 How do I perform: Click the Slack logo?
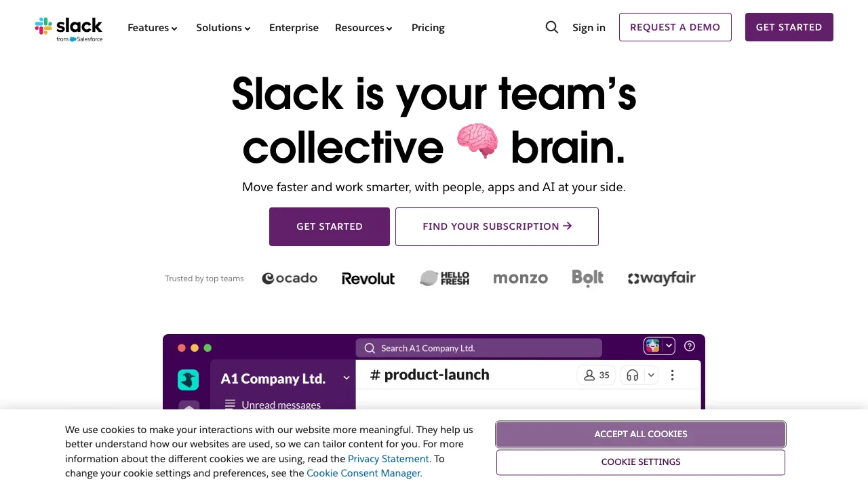(68, 28)
